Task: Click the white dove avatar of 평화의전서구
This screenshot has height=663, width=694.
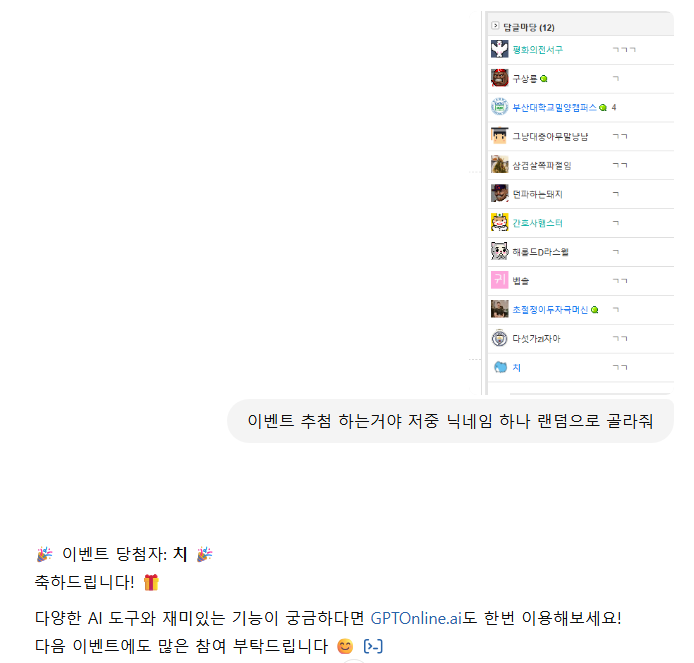Action: tap(499, 49)
